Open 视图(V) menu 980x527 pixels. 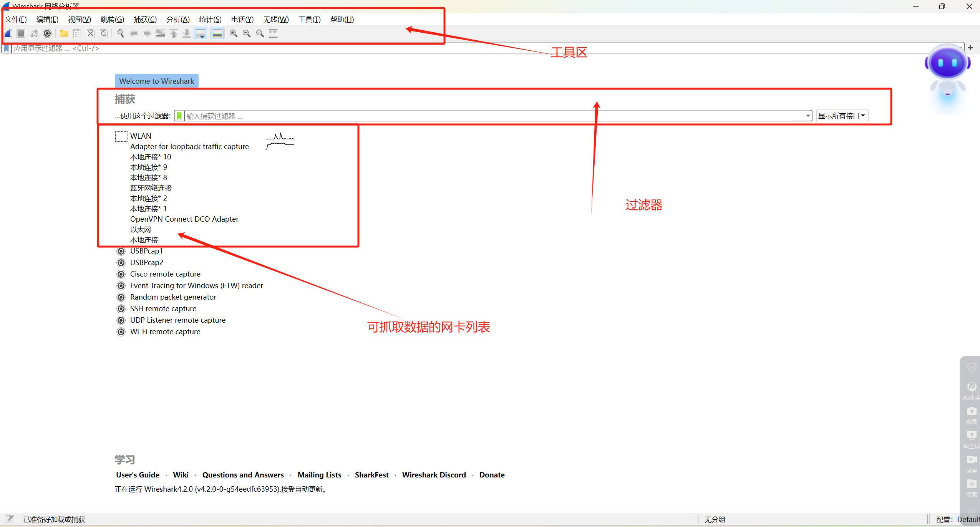point(80,19)
